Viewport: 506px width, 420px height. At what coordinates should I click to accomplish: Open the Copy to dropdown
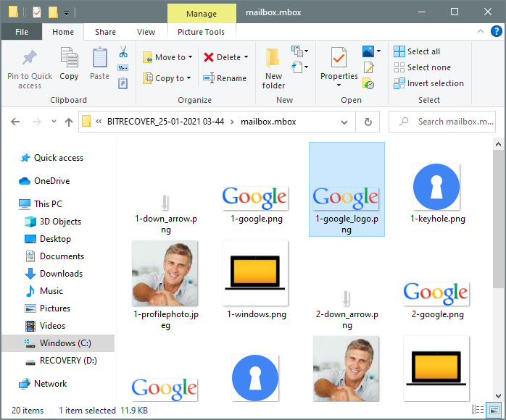coord(167,78)
